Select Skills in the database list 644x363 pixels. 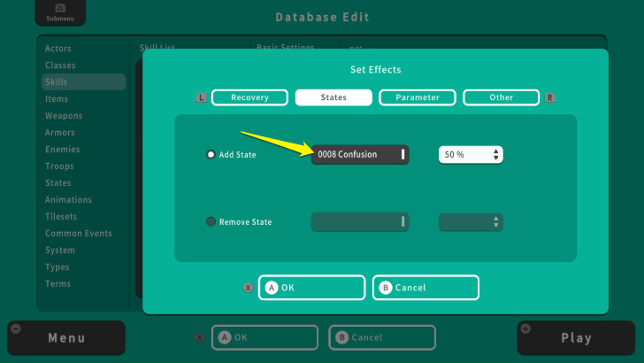84,82
